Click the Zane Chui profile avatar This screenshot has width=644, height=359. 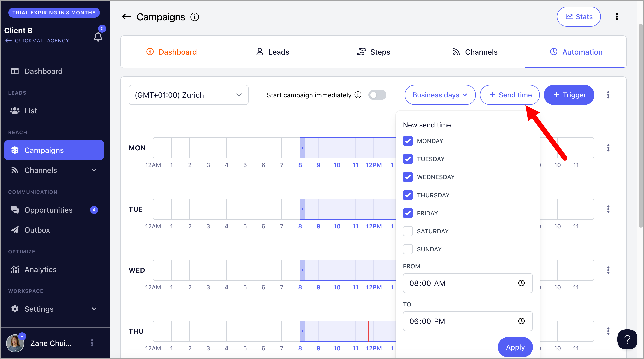click(15, 343)
